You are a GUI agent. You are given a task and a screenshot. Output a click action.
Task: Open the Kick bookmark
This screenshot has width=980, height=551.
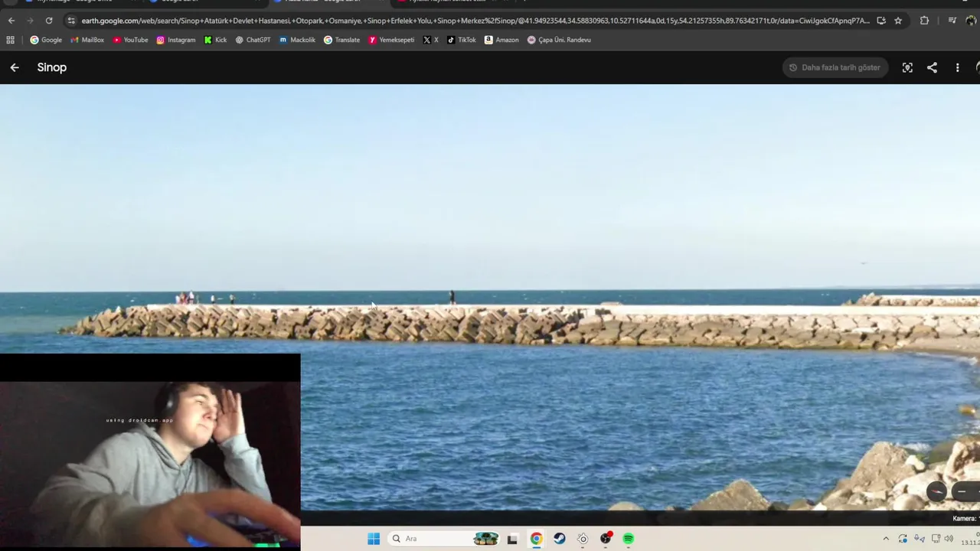point(215,40)
